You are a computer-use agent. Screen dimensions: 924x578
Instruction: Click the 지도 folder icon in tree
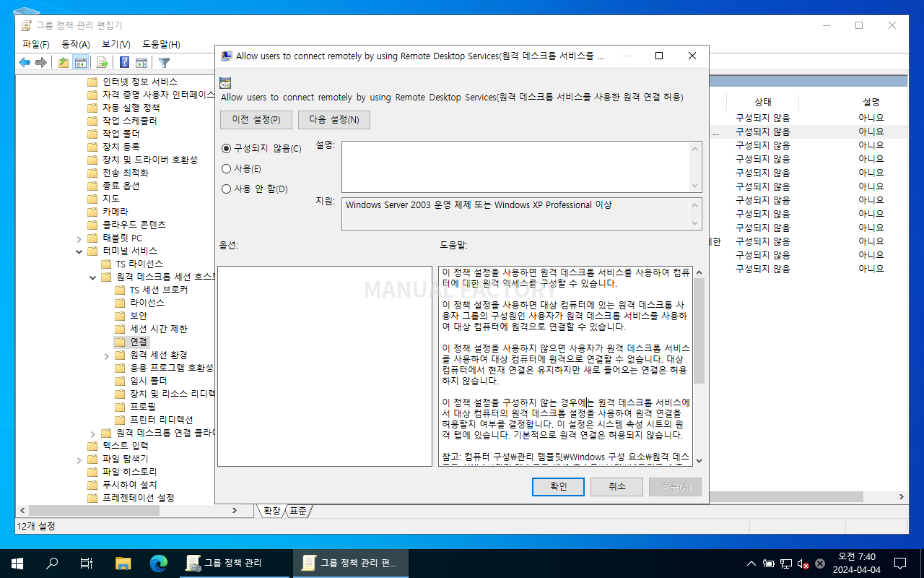click(x=92, y=199)
